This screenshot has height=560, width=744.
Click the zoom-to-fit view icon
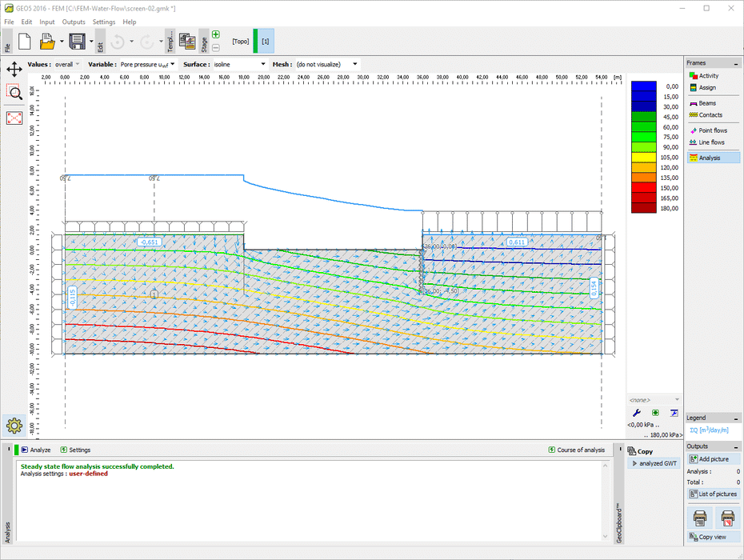[x=14, y=118]
